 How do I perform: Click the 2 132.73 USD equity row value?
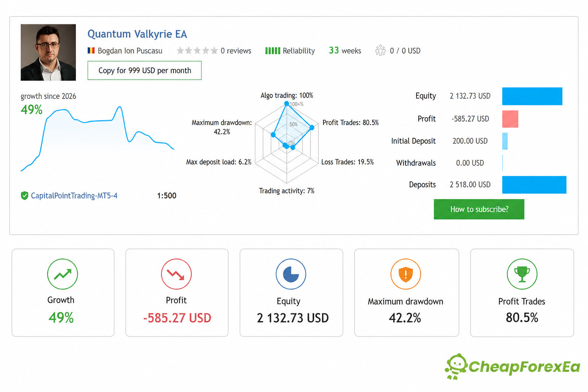(470, 96)
